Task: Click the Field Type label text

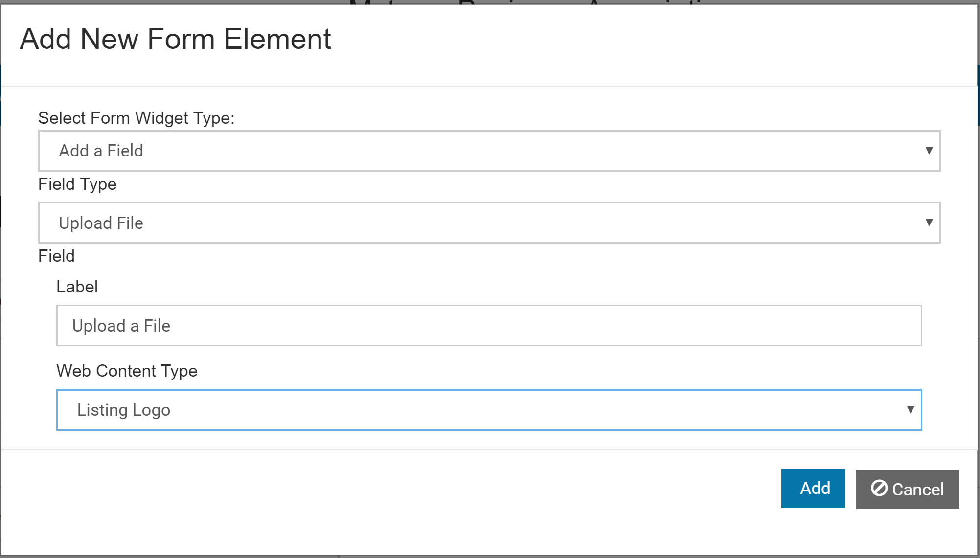Action: [77, 184]
